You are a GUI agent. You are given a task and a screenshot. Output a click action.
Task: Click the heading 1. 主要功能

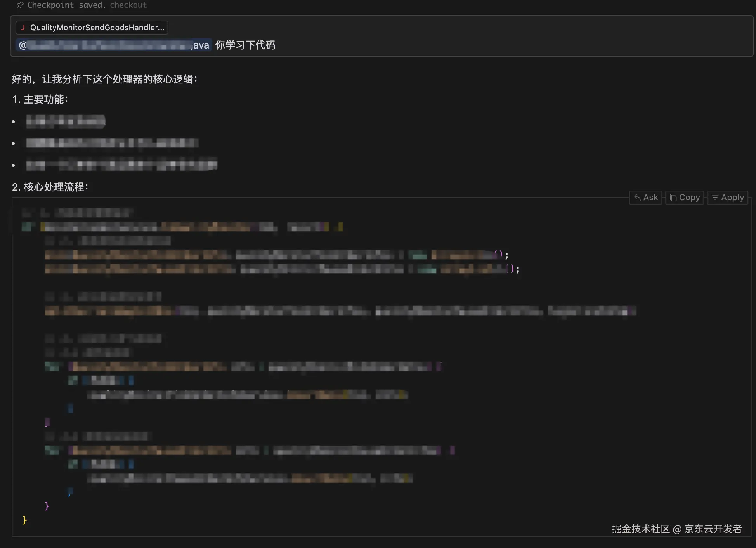40,99
